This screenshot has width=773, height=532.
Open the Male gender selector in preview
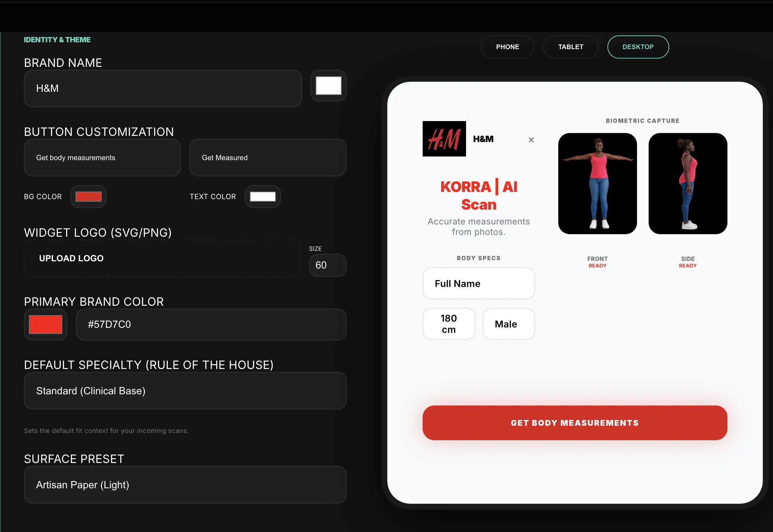pyautogui.click(x=509, y=324)
